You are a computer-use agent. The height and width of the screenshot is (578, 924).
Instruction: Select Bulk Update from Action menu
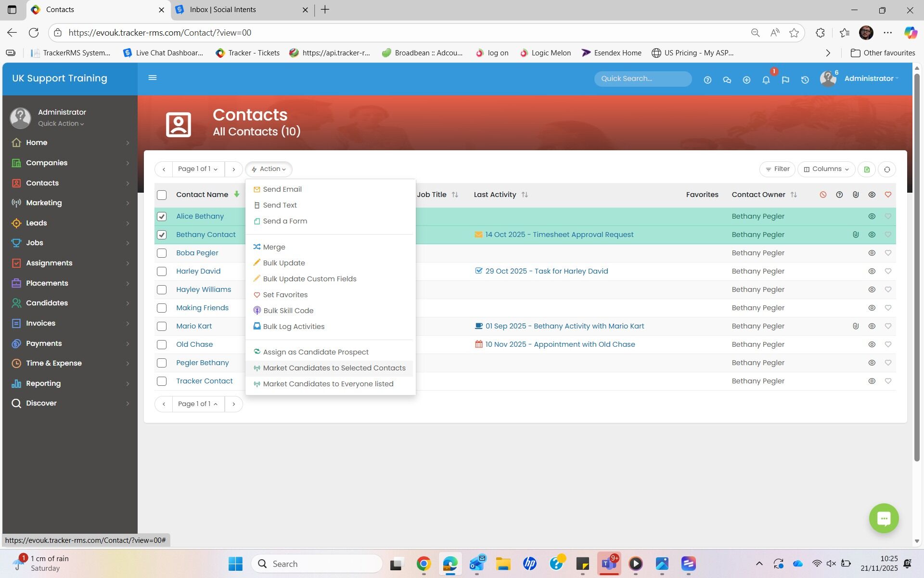pyautogui.click(x=283, y=263)
